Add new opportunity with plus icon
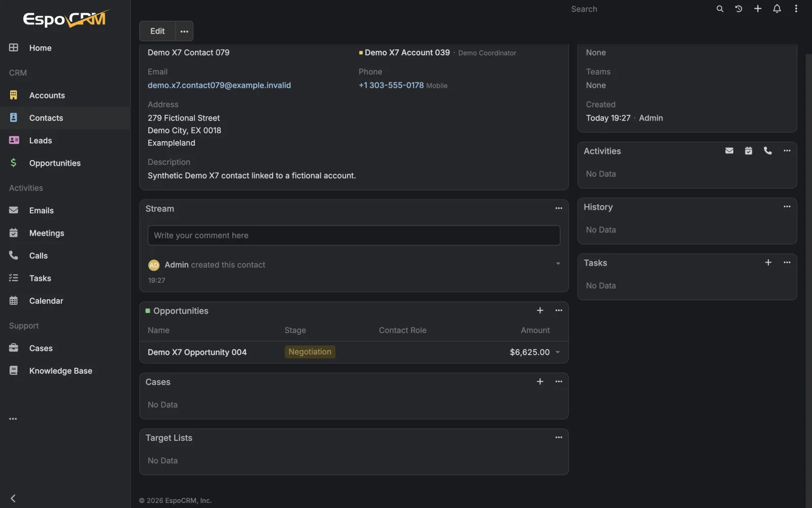 point(540,310)
